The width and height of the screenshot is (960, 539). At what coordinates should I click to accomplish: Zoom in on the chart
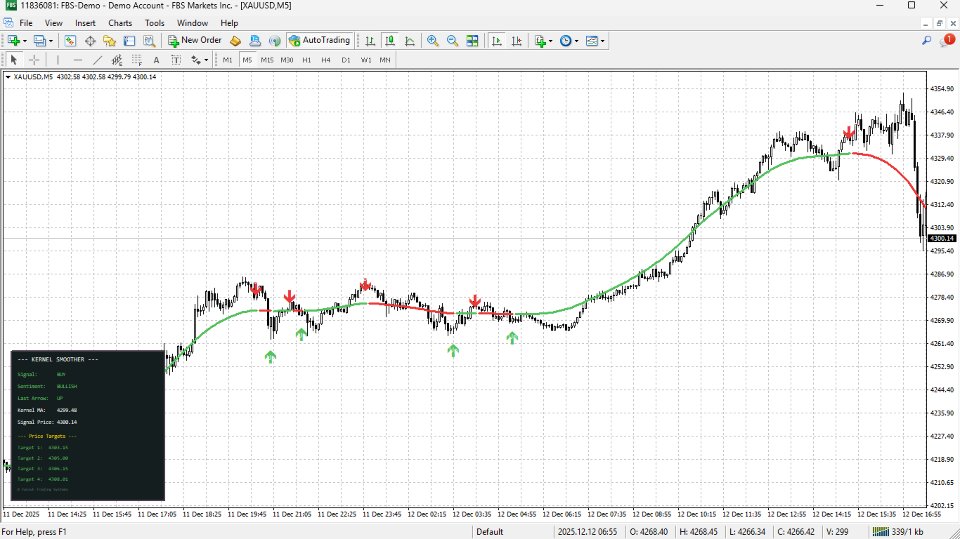click(x=433, y=40)
